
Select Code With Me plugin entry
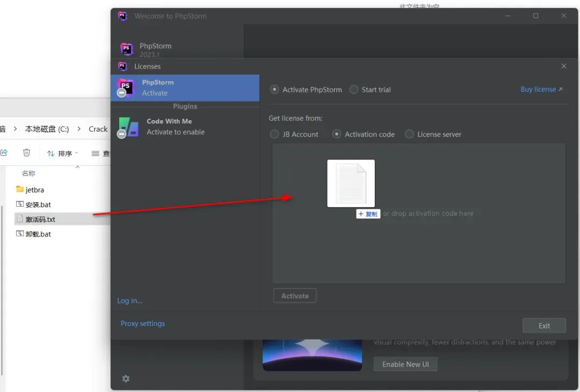[x=185, y=127]
